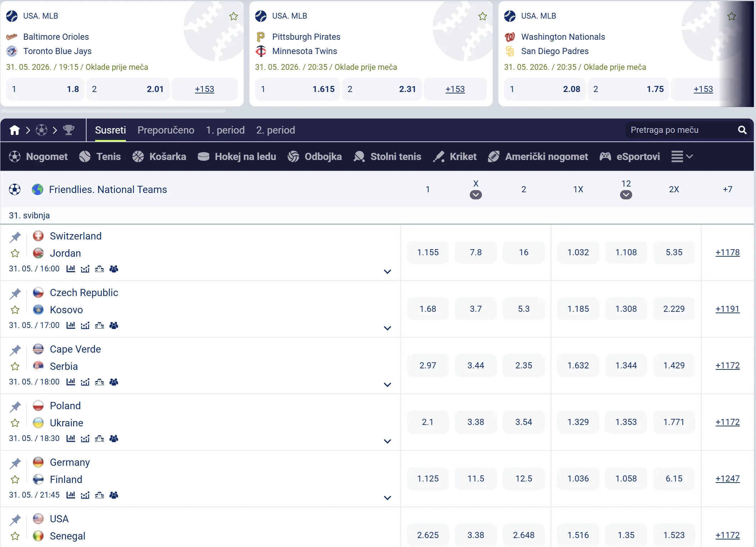Select eSportovi in the sports bar
The width and height of the screenshot is (756, 547).
(630, 156)
